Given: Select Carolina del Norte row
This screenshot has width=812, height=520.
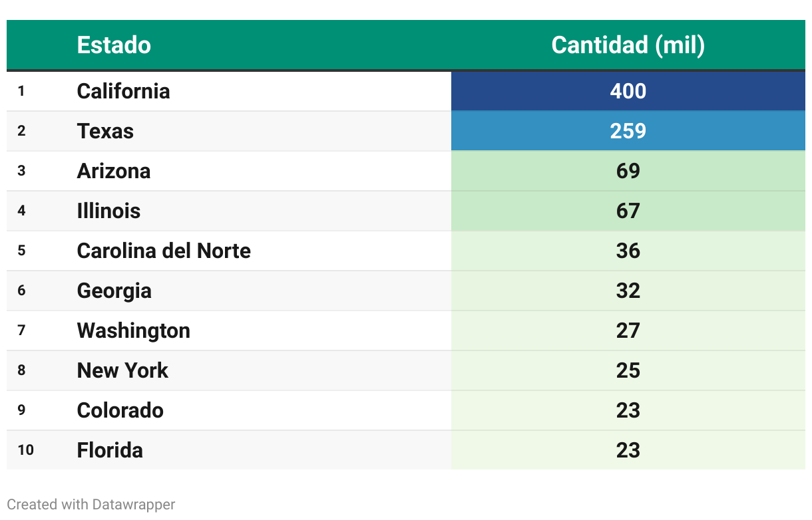Looking at the screenshot, I should click(x=406, y=251).
